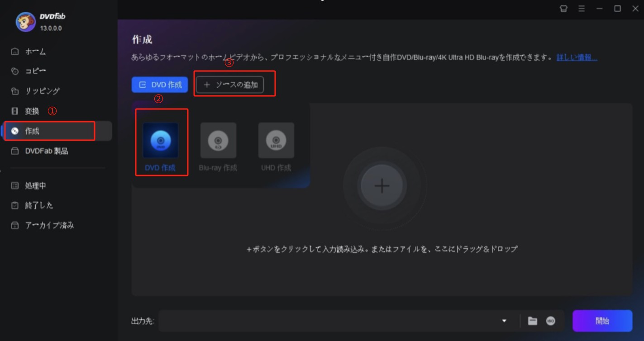The image size is (644, 341).
Task: Choose the UHD 作成 disc icon
Action: pyautogui.click(x=276, y=141)
